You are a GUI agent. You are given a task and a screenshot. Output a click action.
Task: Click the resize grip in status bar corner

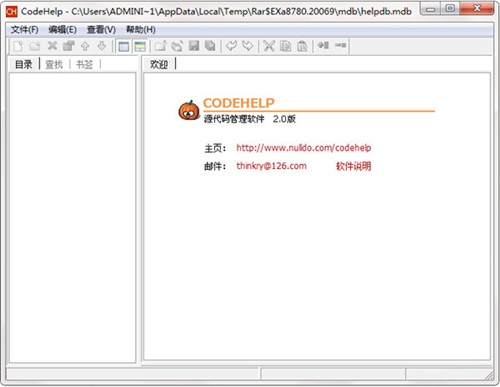(x=489, y=375)
